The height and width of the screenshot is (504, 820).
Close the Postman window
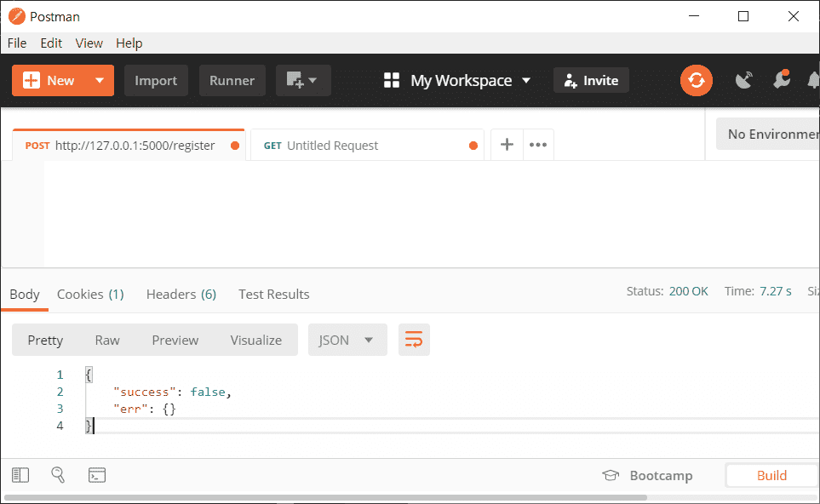[794, 16]
